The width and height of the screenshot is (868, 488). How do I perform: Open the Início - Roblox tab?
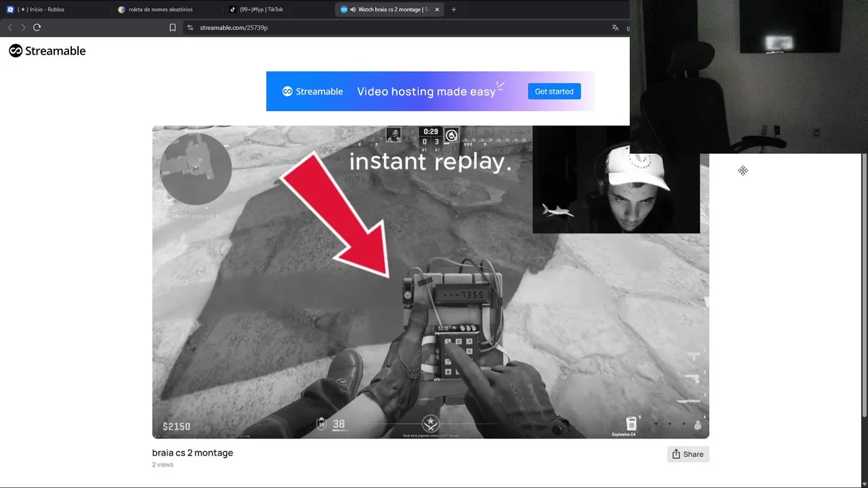pyautogui.click(x=54, y=9)
